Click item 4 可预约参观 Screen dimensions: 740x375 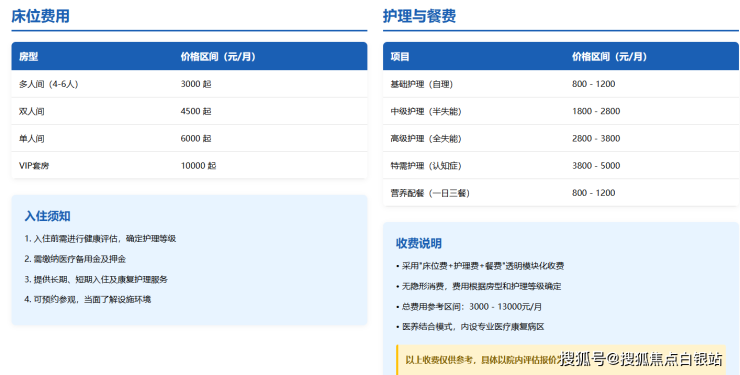pyautogui.click(x=88, y=300)
